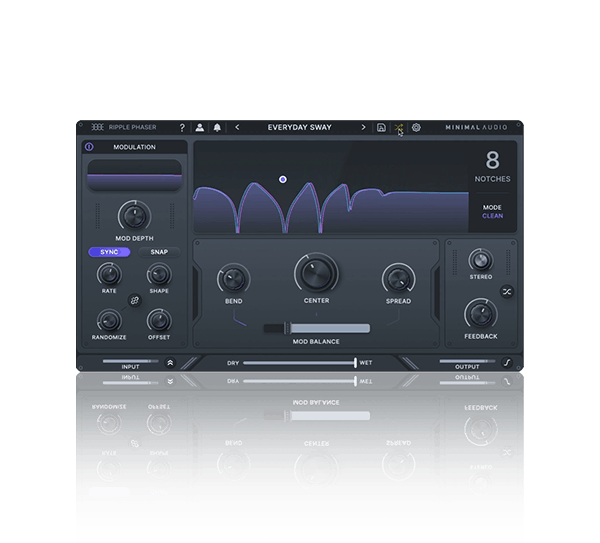The width and height of the screenshot is (600, 543).
Task: Click the 8 Notches count
Action: click(492, 160)
